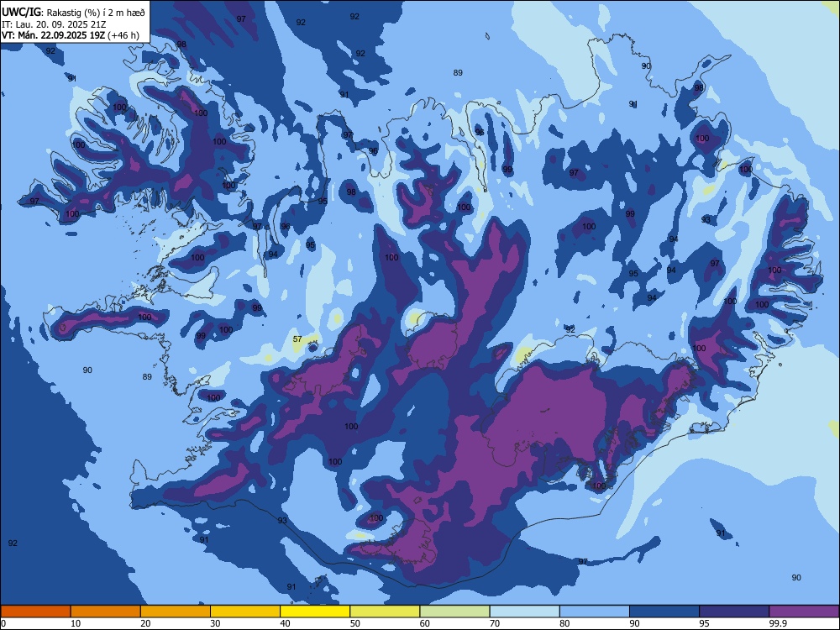840x630 pixels.
Task: Select the pale yellow 50–60 legend swatch
Action: click(x=385, y=612)
